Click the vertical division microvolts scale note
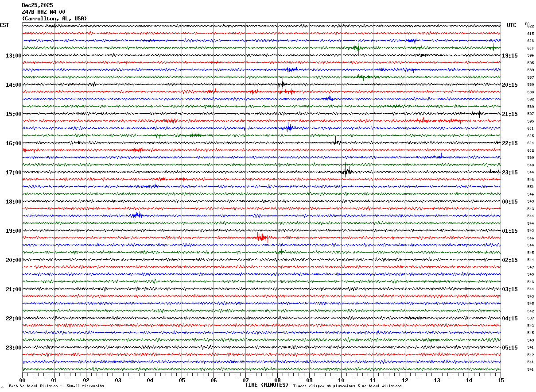 pyautogui.click(x=56, y=386)
